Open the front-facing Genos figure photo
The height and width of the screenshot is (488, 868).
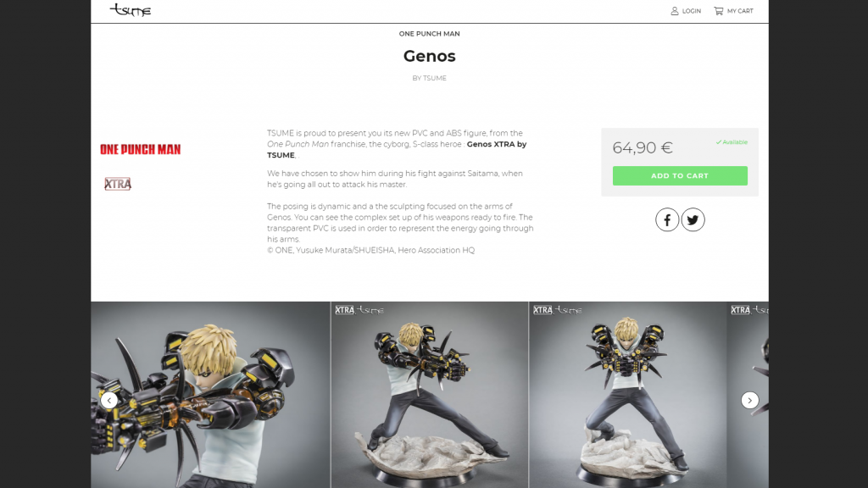628,395
